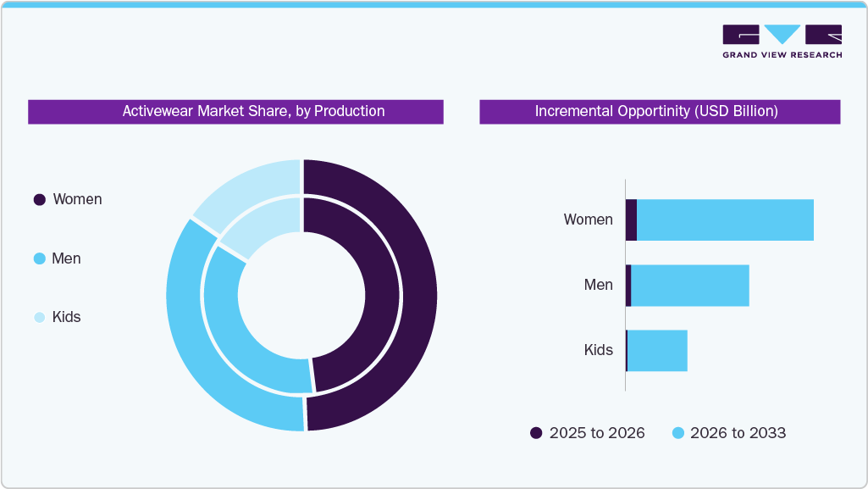868x489 pixels.
Task: Toggle the Men series in the donut legend
Action: point(66,258)
